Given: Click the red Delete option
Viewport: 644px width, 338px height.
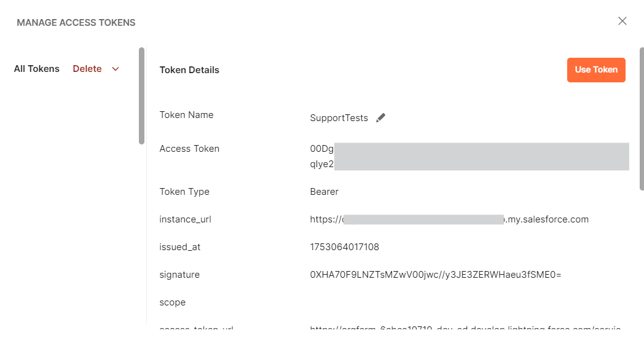Looking at the screenshot, I should pos(87,69).
